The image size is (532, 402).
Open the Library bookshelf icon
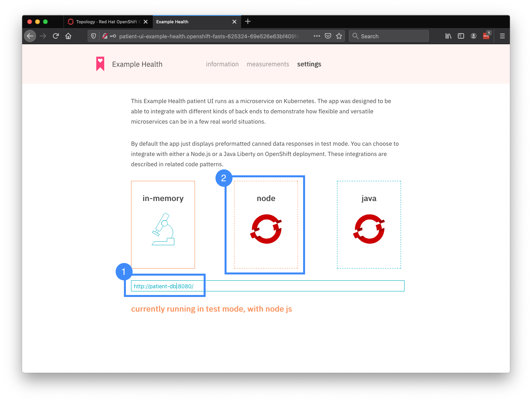point(448,36)
